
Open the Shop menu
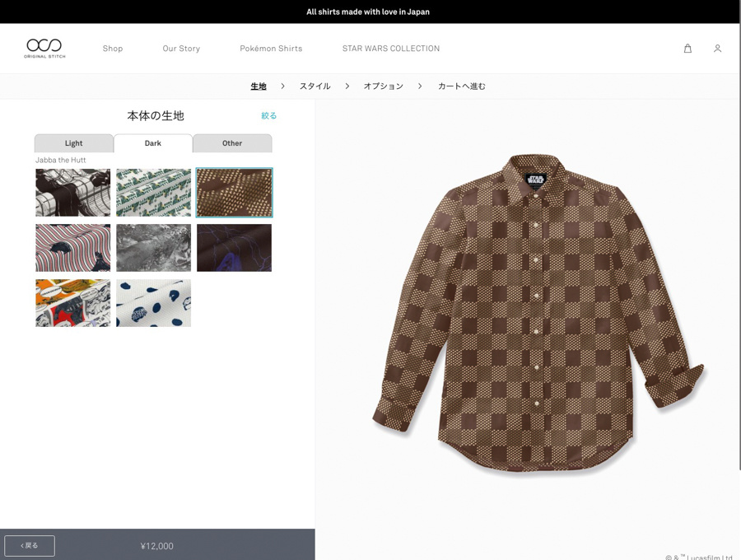point(113,49)
